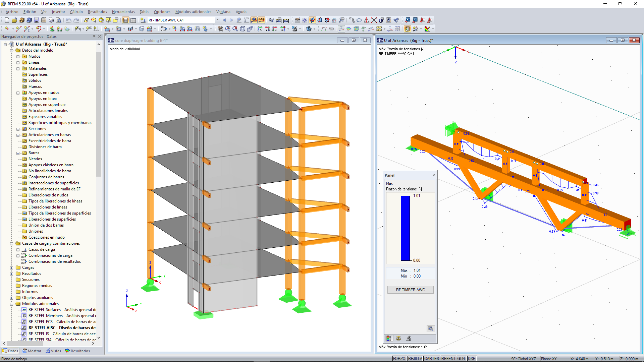The height and width of the screenshot is (362, 644).
Task: Switch to the Mostrar navigator tab
Action: pyautogui.click(x=32, y=351)
